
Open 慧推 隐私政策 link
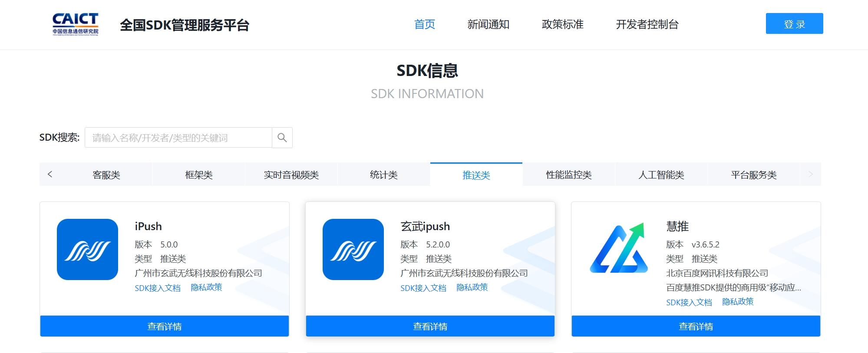click(x=738, y=302)
